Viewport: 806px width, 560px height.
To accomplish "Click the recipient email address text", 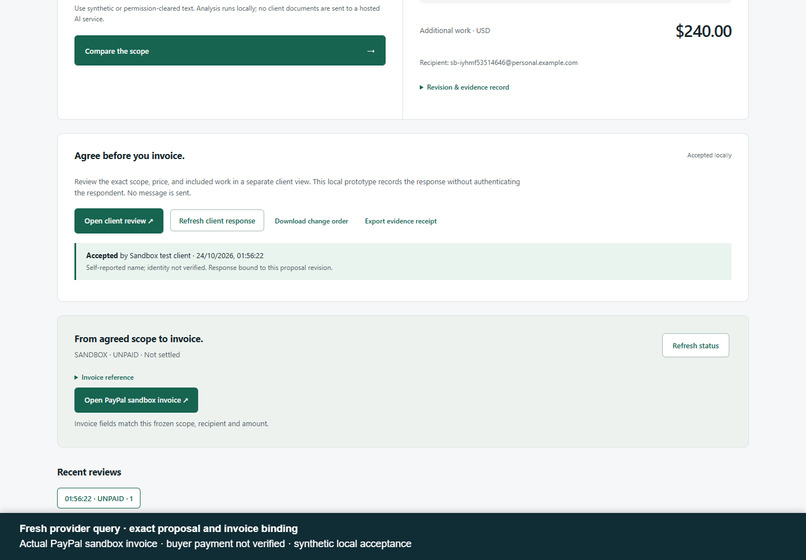I will 514,63.
